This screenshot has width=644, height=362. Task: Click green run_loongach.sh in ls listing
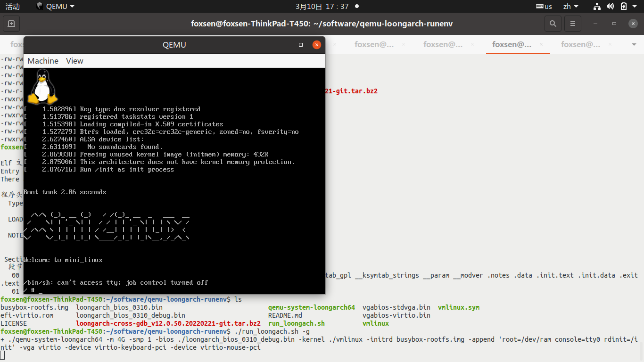point(297,323)
